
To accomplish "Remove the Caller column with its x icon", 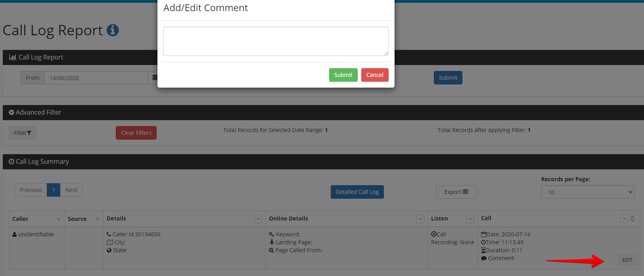I will [x=59, y=219].
